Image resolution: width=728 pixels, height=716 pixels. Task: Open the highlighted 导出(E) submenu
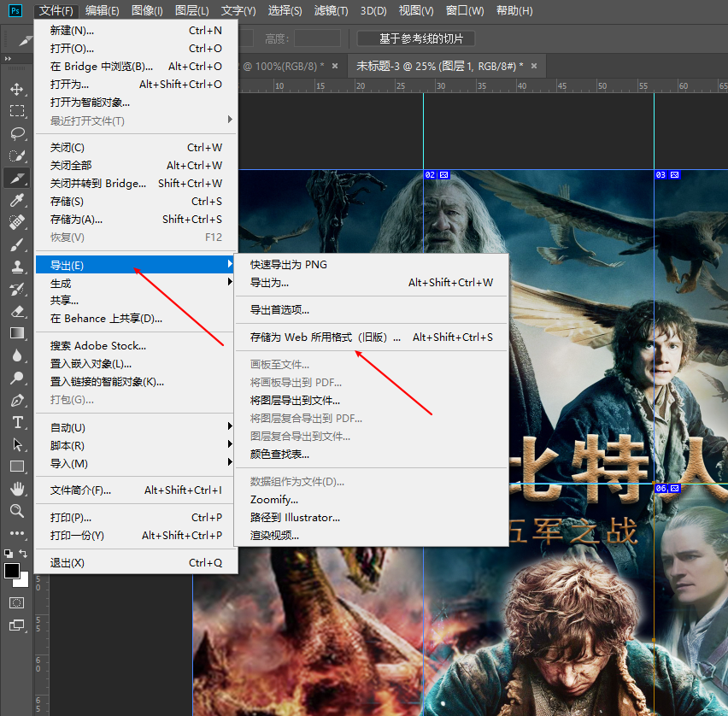tap(135, 265)
